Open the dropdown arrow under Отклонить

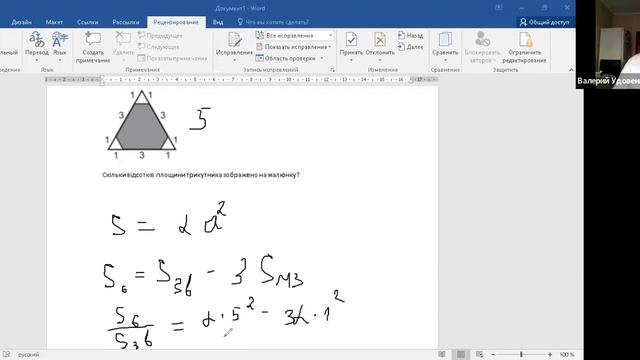click(380, 60)
